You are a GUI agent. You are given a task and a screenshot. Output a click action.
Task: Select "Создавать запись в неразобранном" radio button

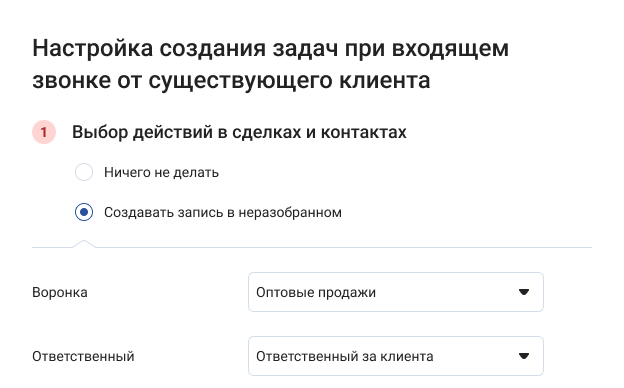tap(84, 212)
